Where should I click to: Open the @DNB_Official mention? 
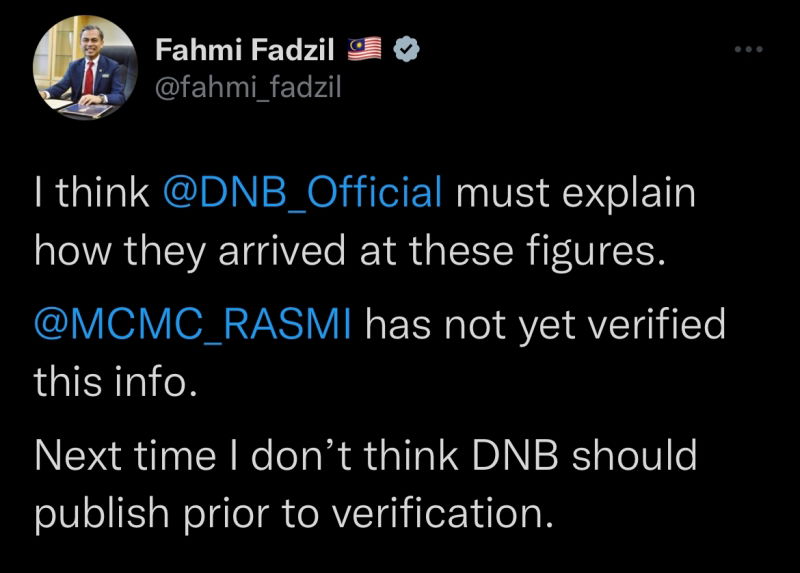pyautogui.click(x=301, y=193)
